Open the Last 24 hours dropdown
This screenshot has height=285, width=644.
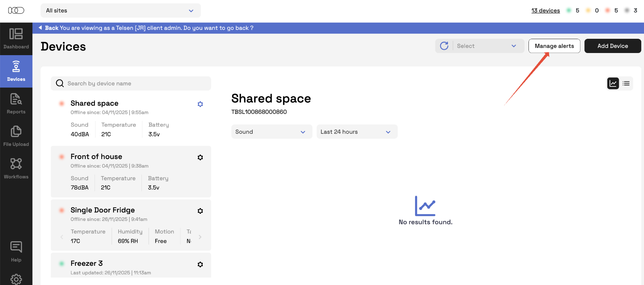[357, 132]
